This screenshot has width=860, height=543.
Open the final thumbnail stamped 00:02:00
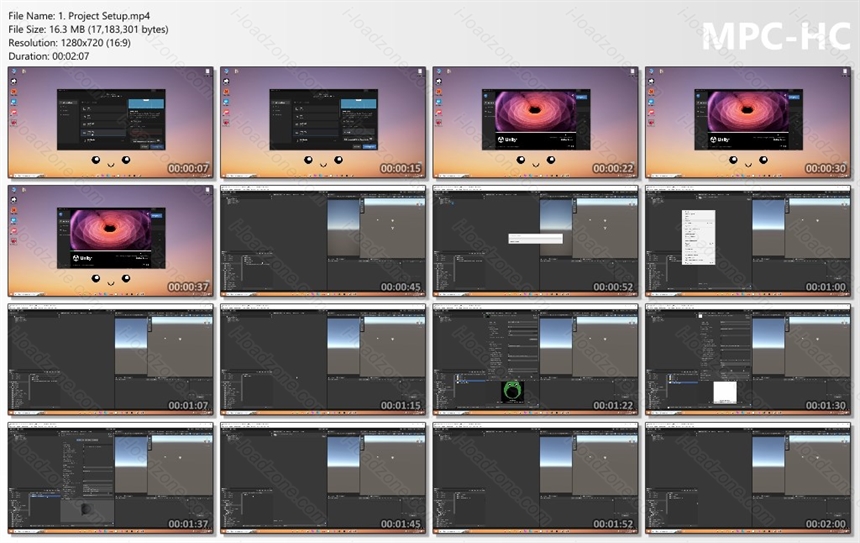point(748,478)
